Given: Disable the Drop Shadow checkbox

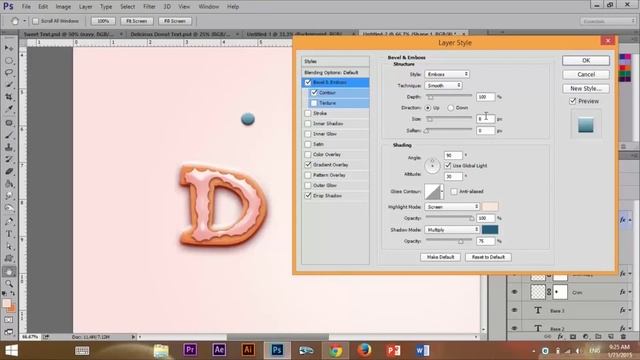Looking at the screenshot, I should pyautogui.click(x=308, y=196).
